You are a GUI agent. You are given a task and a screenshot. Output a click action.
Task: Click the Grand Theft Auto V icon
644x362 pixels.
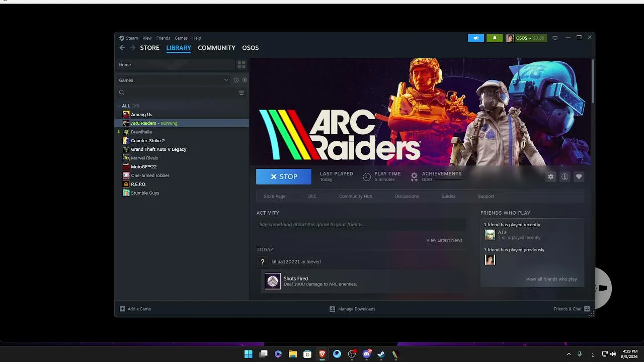(x=126, y=149)
